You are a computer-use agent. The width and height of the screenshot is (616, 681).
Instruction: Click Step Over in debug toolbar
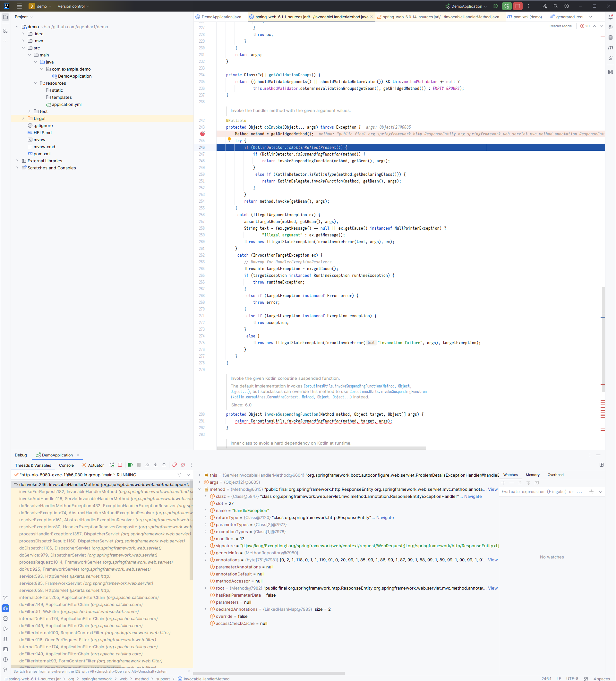[x=147, y=465]
